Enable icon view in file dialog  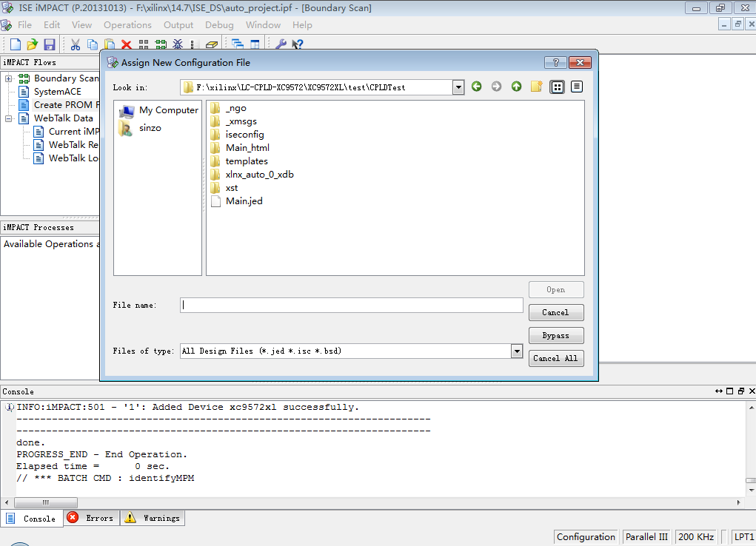coord(557,87)
